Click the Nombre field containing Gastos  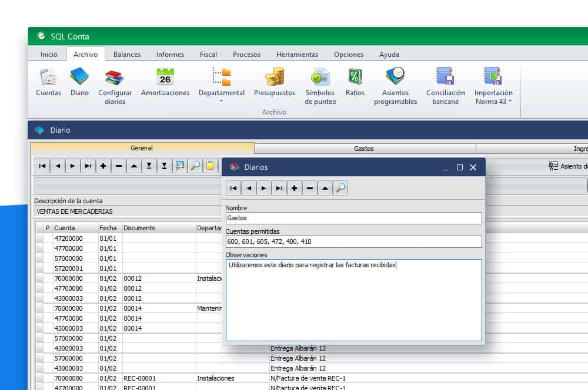tap(353, 218)
